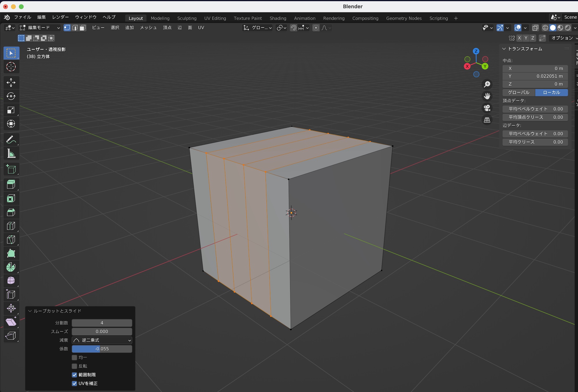Switch to the Sculpting workspace tab
The height and width of the screenshot is (392, 578).
[x=187, y=18]
